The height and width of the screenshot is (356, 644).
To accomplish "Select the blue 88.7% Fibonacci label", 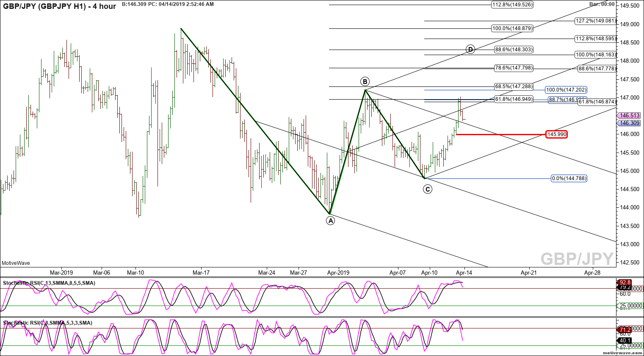I will point(563,100).
